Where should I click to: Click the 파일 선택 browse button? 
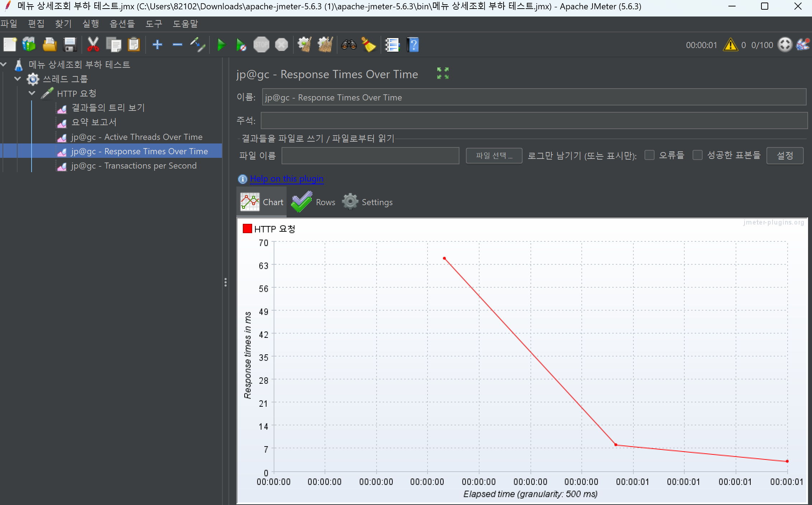coord(494,156)
